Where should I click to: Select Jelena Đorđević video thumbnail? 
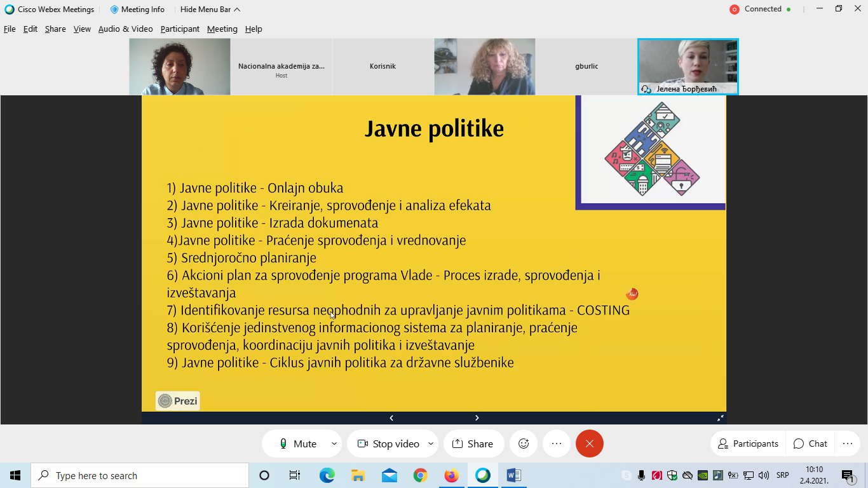688,66
